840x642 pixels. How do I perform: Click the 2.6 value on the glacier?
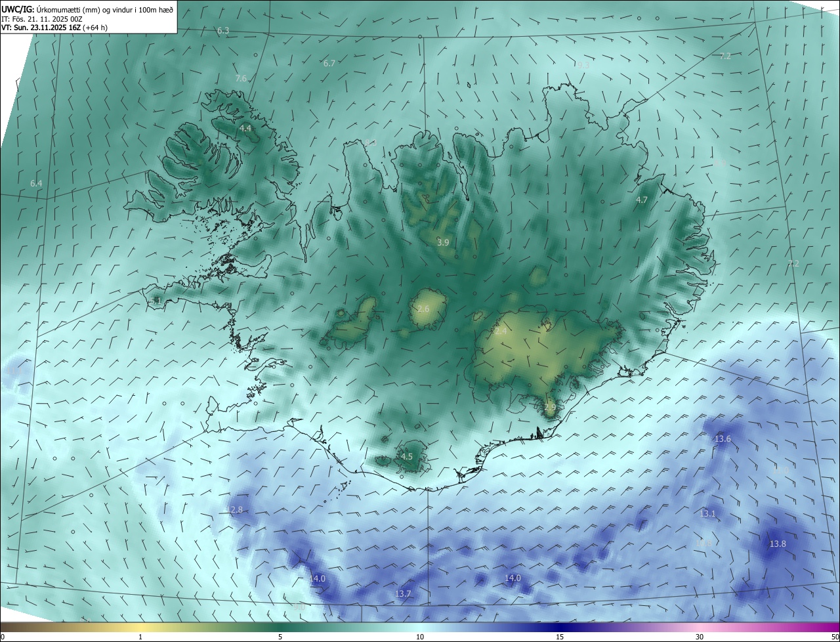[x=423, y=309]
